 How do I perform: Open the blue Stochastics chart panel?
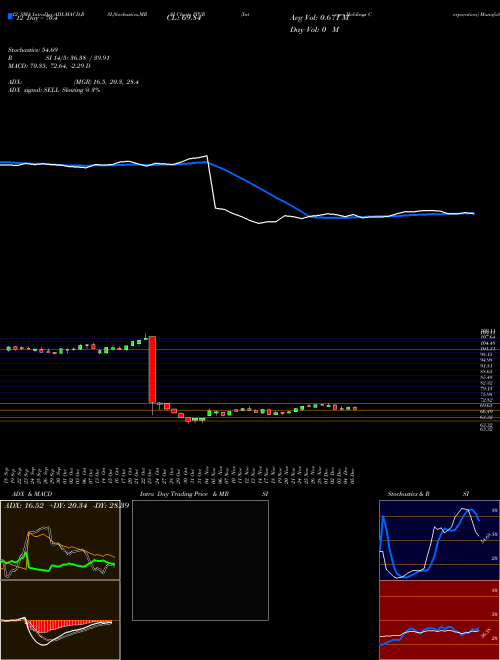439,540
